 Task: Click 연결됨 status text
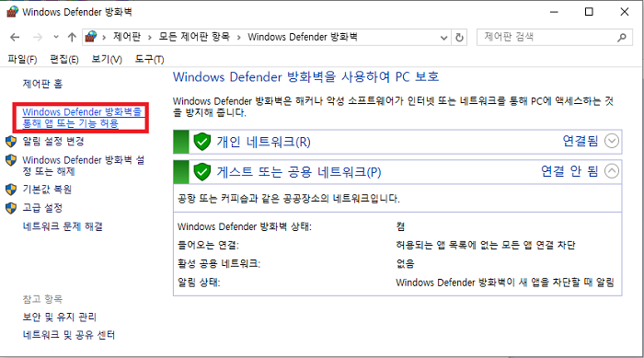pyautogui.click(x=581, y=141)
